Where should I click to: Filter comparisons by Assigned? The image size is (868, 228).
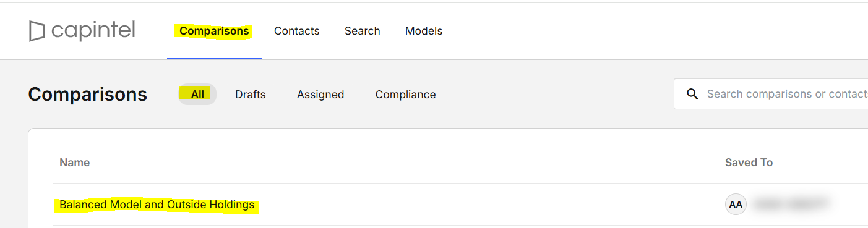tap(320, 95)
